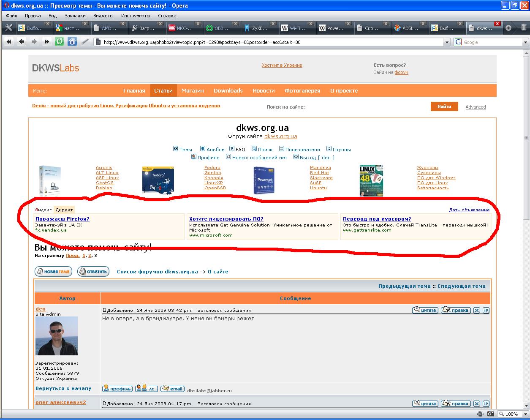Viewport: 530px width, 420px height.
Task: Reload the page with green refresh icon
Action: click(x=60, y=42)
